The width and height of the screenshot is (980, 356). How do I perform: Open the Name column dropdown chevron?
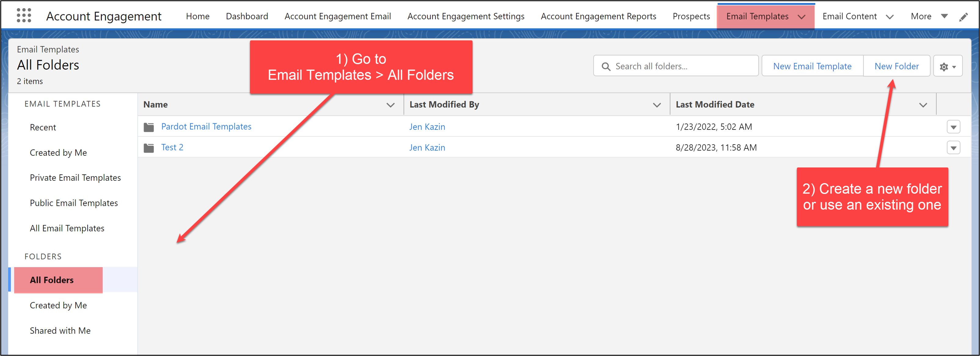click(x=390, y=105)
